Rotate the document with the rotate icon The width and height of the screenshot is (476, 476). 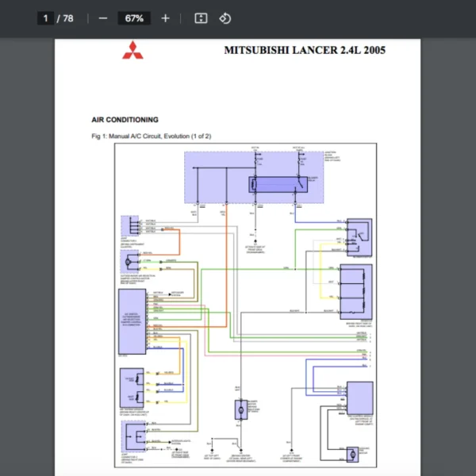click(225, 17)
